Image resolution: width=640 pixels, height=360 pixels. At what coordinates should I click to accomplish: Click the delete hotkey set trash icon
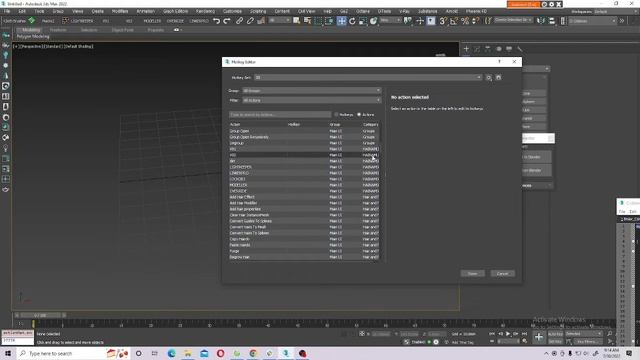(x=498, y=78)
